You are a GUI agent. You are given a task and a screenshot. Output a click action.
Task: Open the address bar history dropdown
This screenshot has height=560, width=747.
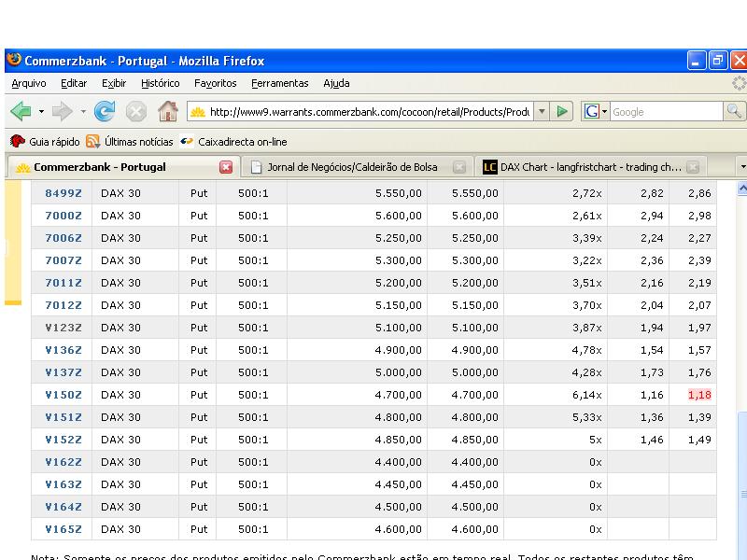tap(542, 112)
